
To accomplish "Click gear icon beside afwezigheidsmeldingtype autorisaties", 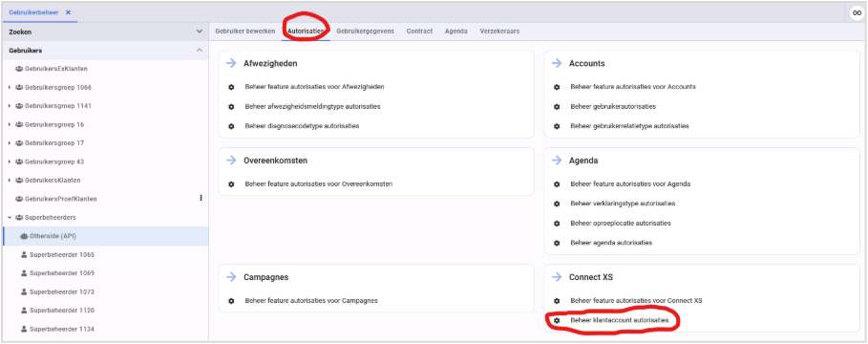I will point(231,106).
